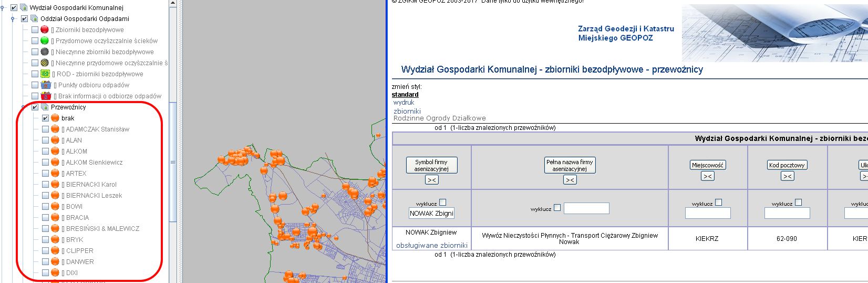
Task: Click the red Brak informacji o odbiorze icon
Action: coord(46,96)
